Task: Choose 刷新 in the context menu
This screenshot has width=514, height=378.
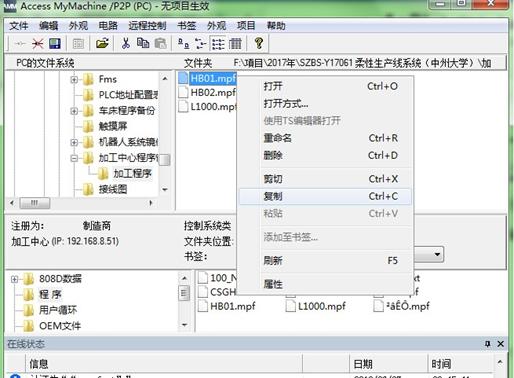Action: (x=325, y=260)
